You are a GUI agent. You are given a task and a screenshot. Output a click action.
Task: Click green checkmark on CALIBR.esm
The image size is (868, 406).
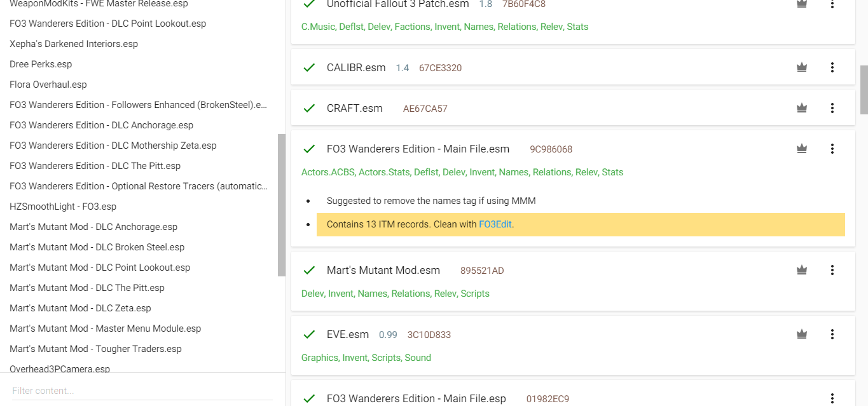[309, 67]
